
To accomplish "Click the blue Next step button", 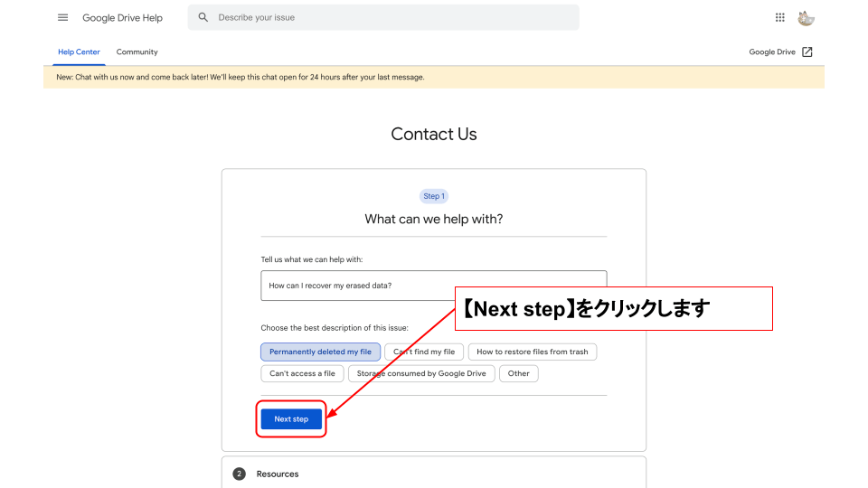I will tap(291, 419).
